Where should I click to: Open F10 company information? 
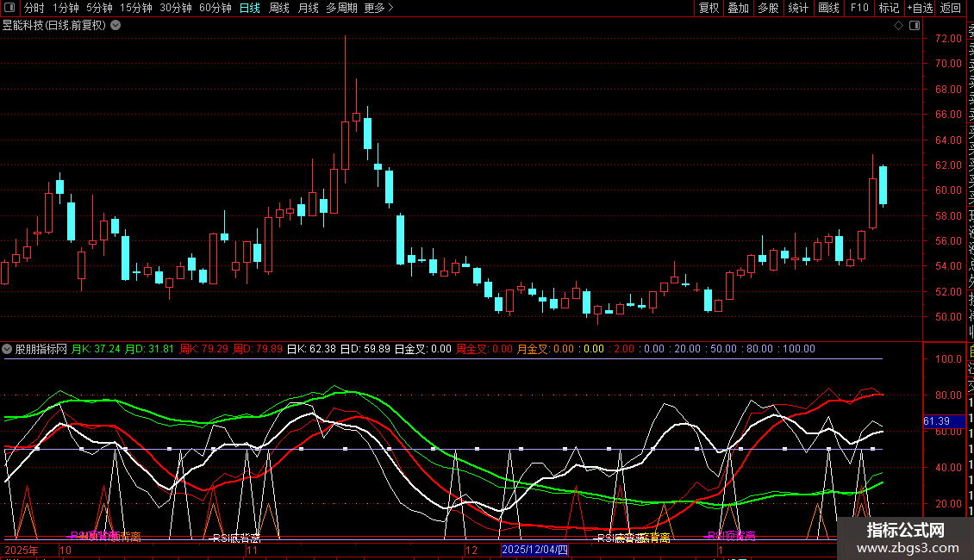pos(859,8)
